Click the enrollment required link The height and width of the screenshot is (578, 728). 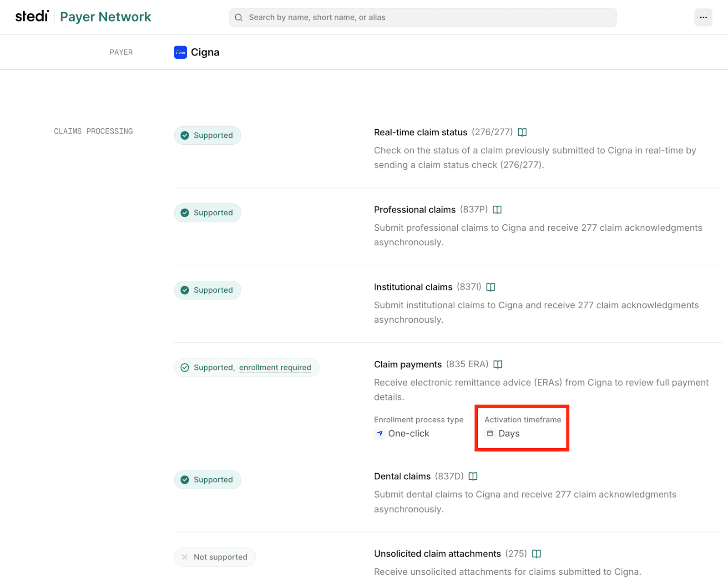pos(275,367)
